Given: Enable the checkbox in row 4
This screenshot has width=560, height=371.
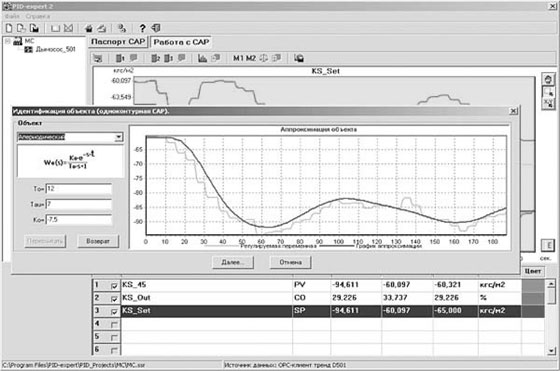Looking at the screenshot, I should pyautogui.click(x=114, y=325).
